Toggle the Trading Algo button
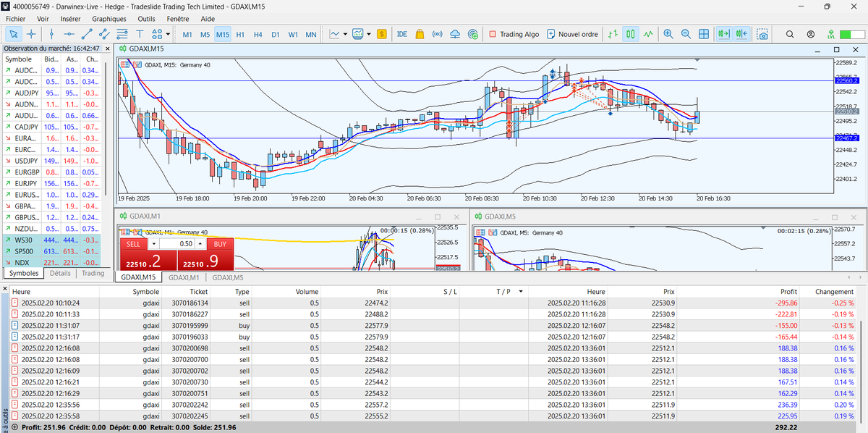Screen dimensions: 868x433 click(x=514, y=34)
